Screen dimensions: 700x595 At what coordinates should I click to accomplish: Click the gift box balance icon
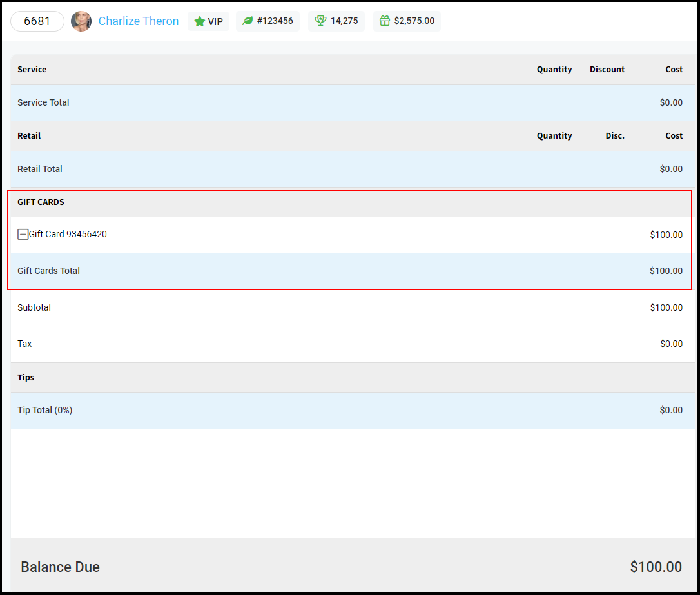click(x=384, y=21)
